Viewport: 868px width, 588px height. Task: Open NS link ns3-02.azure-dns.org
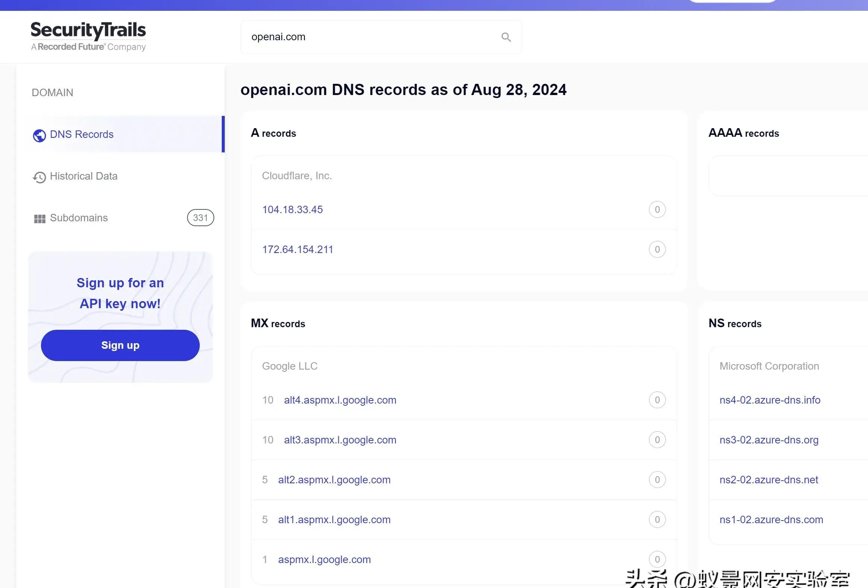[769, 440]
